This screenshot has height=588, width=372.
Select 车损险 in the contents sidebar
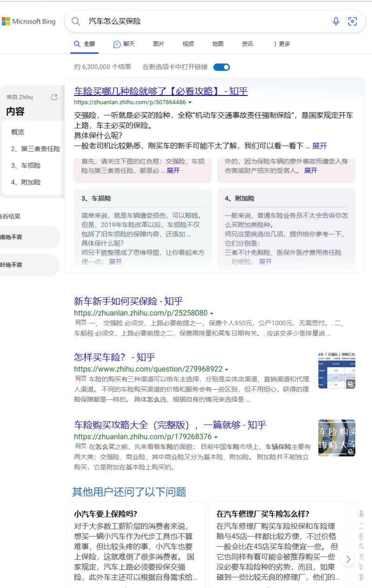click(x=26, y=165)
